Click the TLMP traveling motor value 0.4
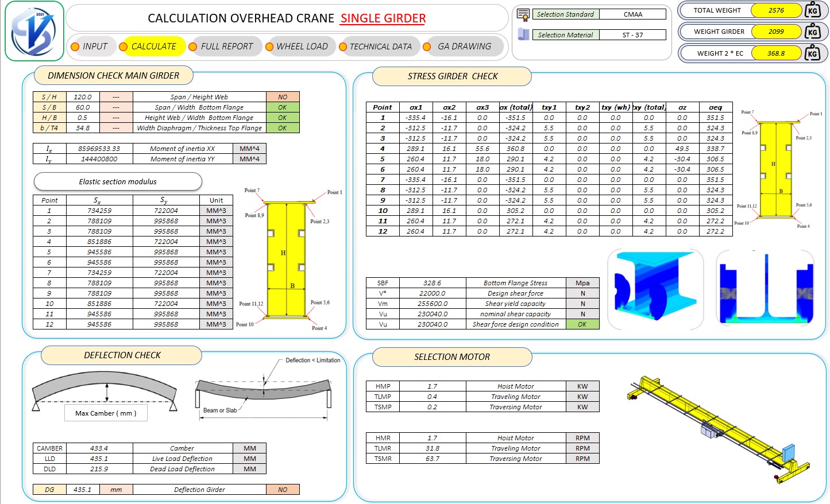 pos(432,397)
